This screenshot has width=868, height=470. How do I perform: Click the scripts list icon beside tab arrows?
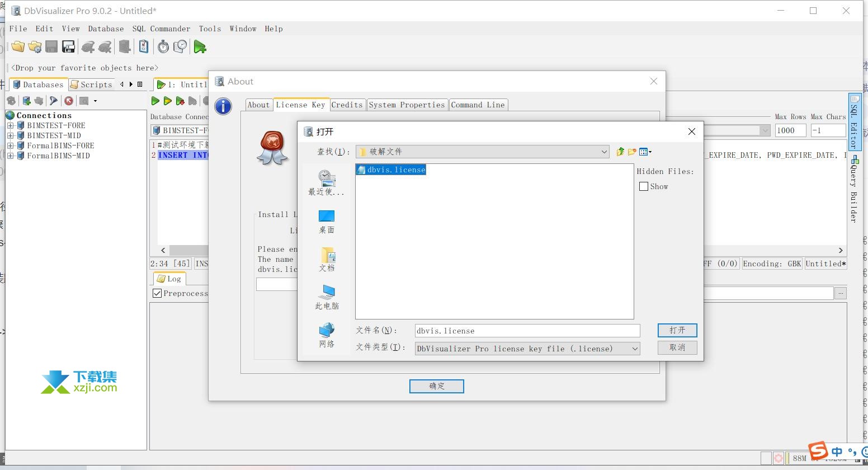[x=140, y=84]
